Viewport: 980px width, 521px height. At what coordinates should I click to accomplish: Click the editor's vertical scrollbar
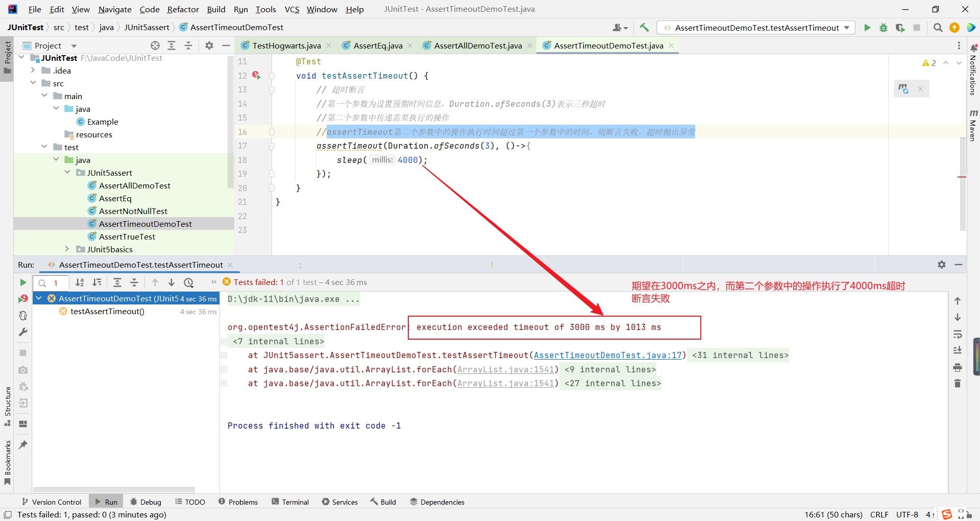pyautogui.click(x=963, y=153)
